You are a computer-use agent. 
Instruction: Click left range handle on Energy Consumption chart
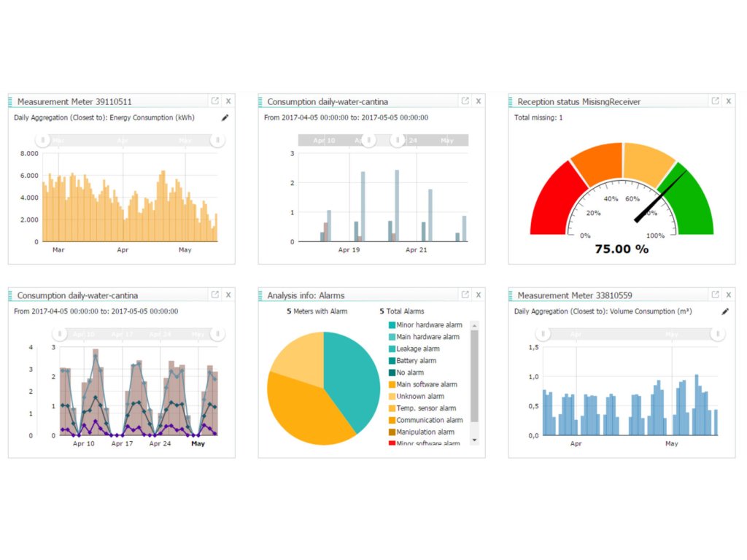[43, 140]
